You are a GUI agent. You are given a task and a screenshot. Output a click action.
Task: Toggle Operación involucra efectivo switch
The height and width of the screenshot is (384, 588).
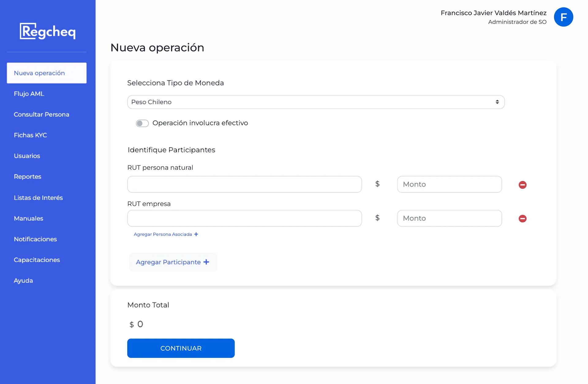tap(142, 123)
